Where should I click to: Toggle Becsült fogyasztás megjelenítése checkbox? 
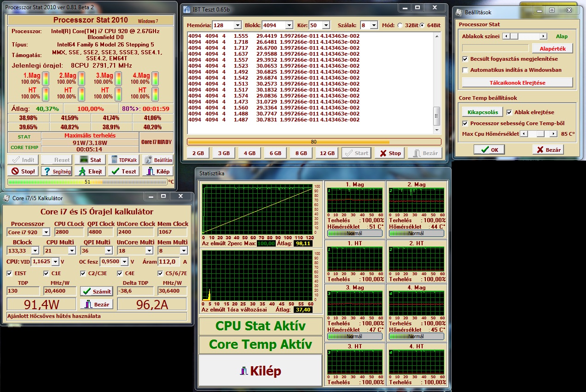coord(465,59)
